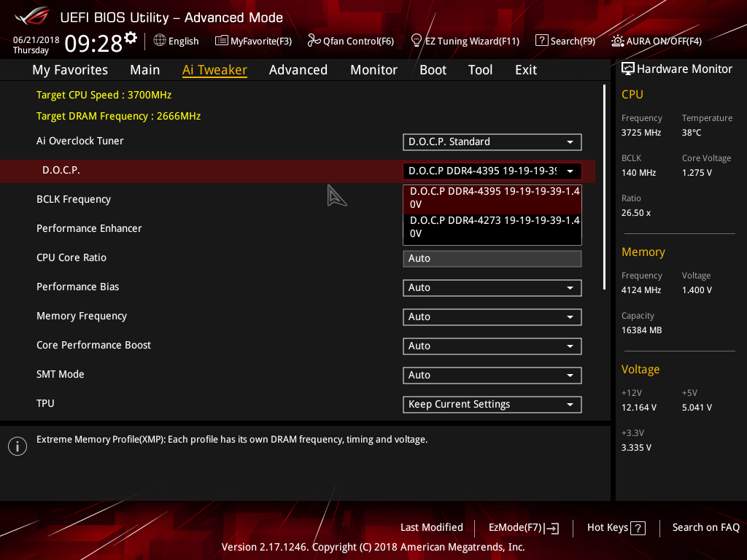This screenshot has height=560, width=747.
Task: Open the Advanced tab
Action: pyautogui.click(x=298, y=70)
